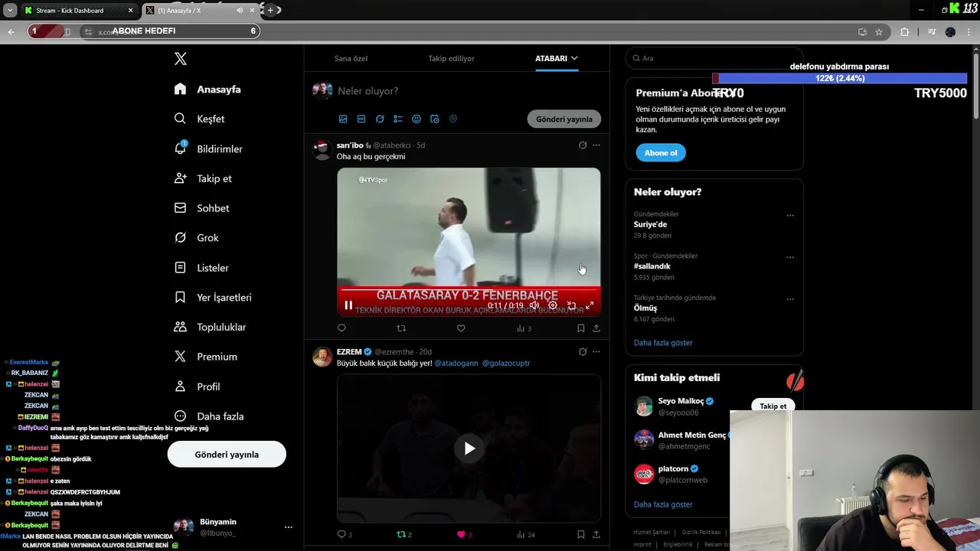Pause the sarı'ibo video

pos(348,305)
